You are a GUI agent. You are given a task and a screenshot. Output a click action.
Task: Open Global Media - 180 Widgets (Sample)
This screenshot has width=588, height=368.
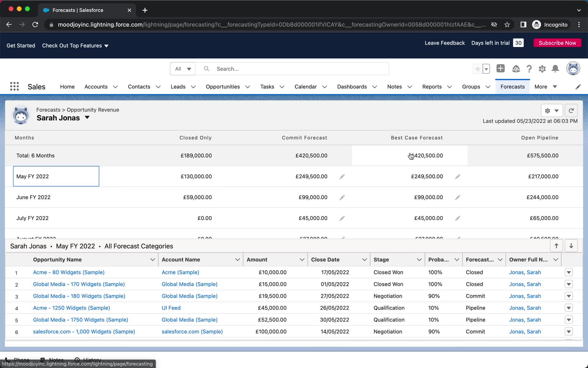(79, 296)
